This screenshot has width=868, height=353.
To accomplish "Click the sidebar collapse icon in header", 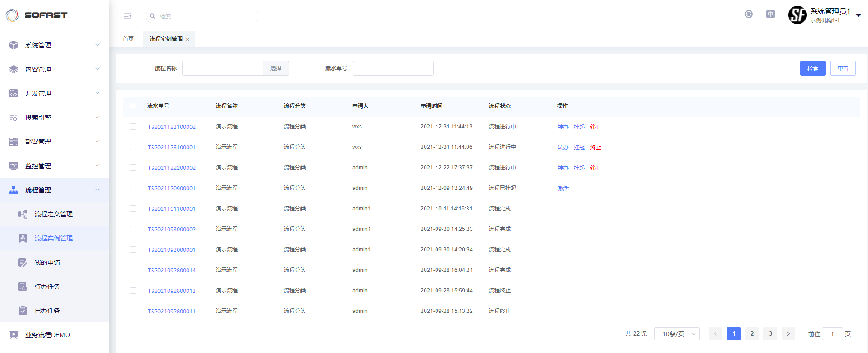I will click(x=127, y=16).
